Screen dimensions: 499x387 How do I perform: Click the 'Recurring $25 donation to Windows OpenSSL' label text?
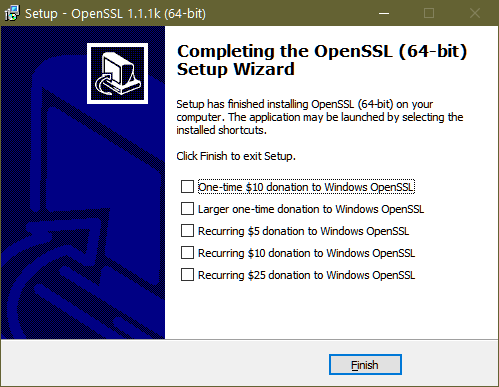[306, 275]
